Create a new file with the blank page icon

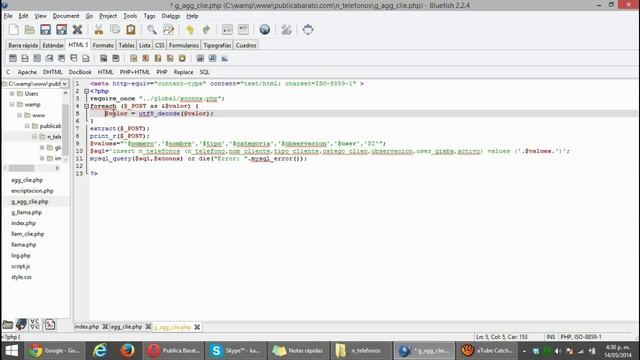point(13,30)
